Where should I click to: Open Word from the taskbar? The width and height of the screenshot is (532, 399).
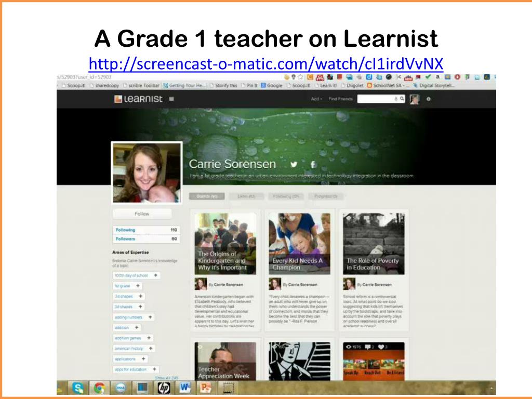pos(185,388)
